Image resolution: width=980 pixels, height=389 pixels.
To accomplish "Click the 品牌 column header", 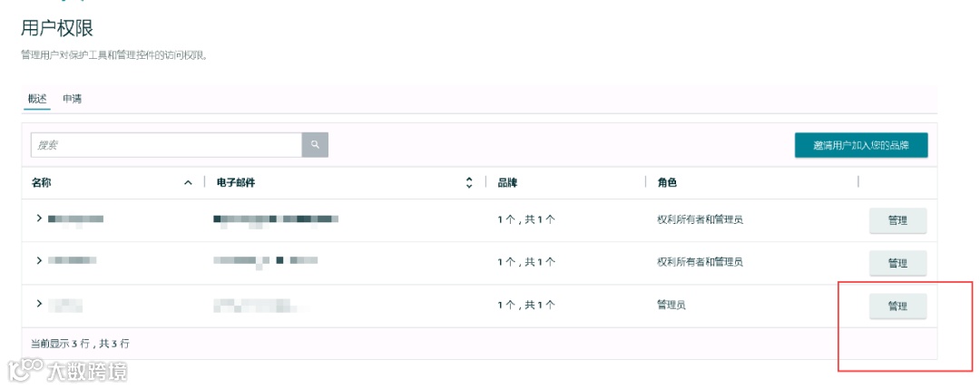I will 506,183.
